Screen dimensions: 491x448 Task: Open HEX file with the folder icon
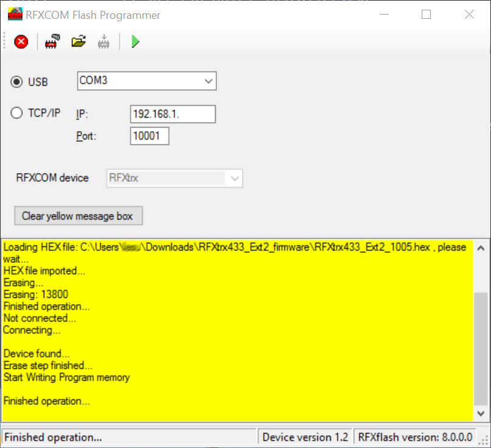(78, 41)
